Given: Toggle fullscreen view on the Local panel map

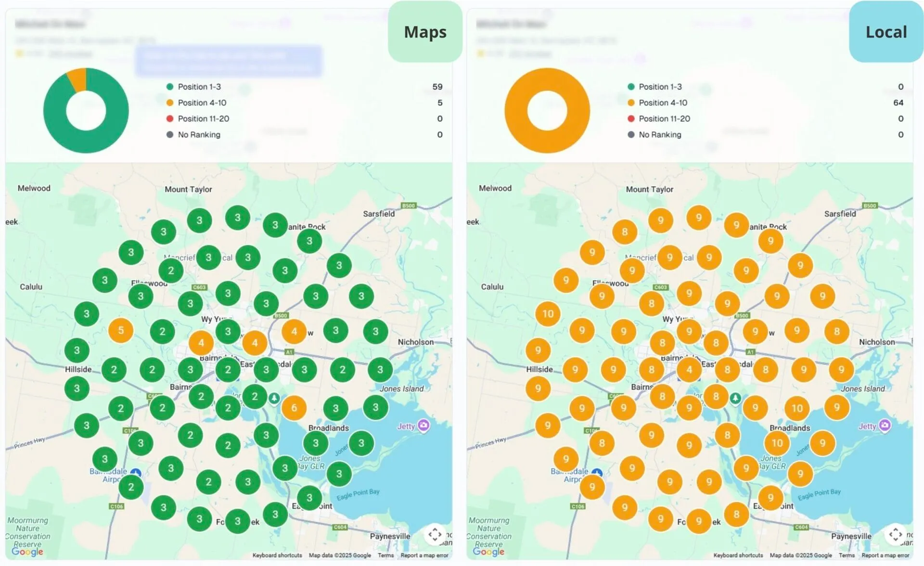Looking at the screenshot, I should pyautogui.click(x=895, y=534).
